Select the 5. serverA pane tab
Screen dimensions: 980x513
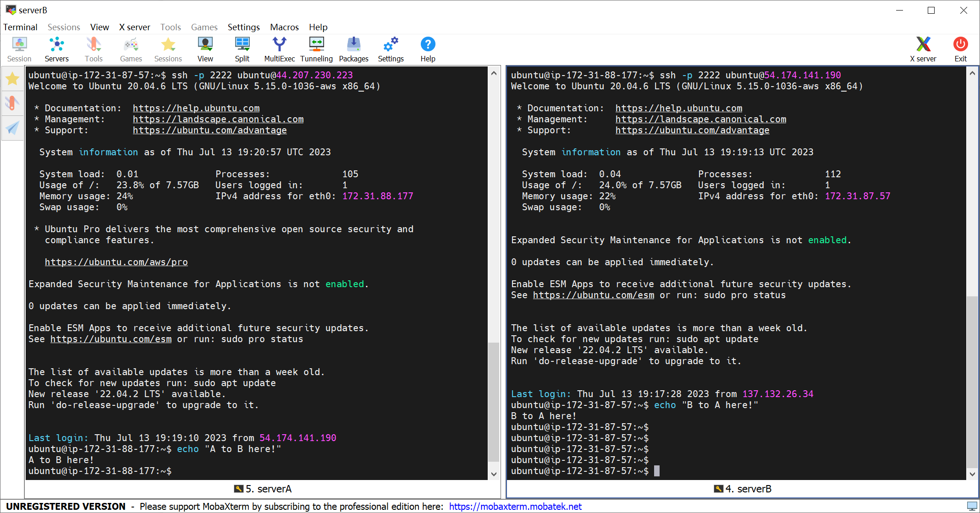tap(263, 489)
